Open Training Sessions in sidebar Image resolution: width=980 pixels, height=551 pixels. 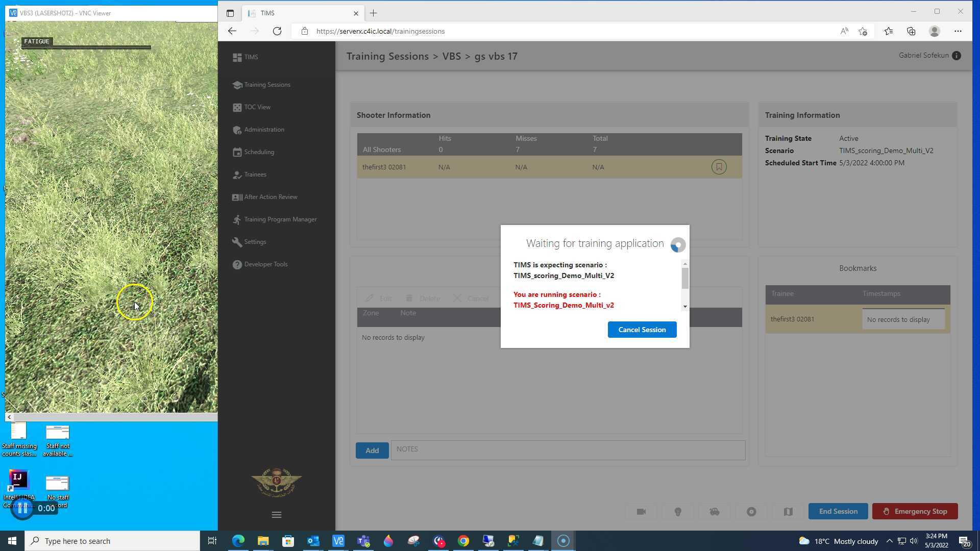coord(267,85)
